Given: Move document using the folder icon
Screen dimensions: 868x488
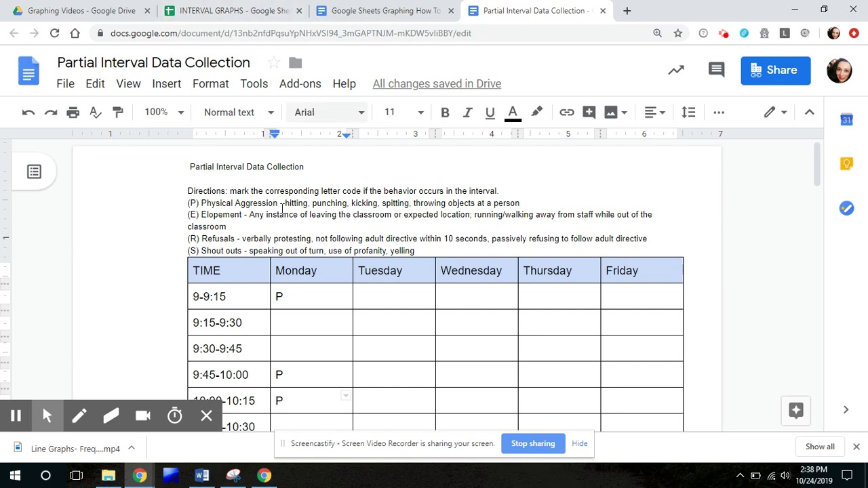Looking at the screenshot, I should [x=295, y=62].
